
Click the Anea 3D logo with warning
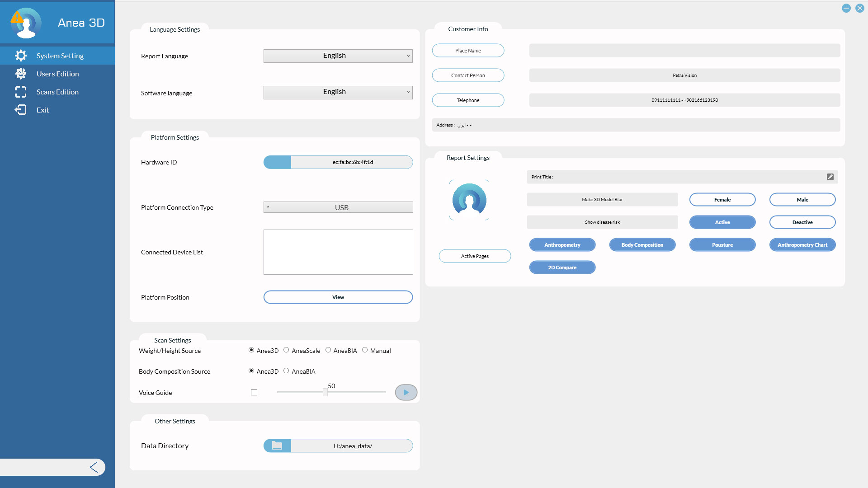(x=26, y=23)
